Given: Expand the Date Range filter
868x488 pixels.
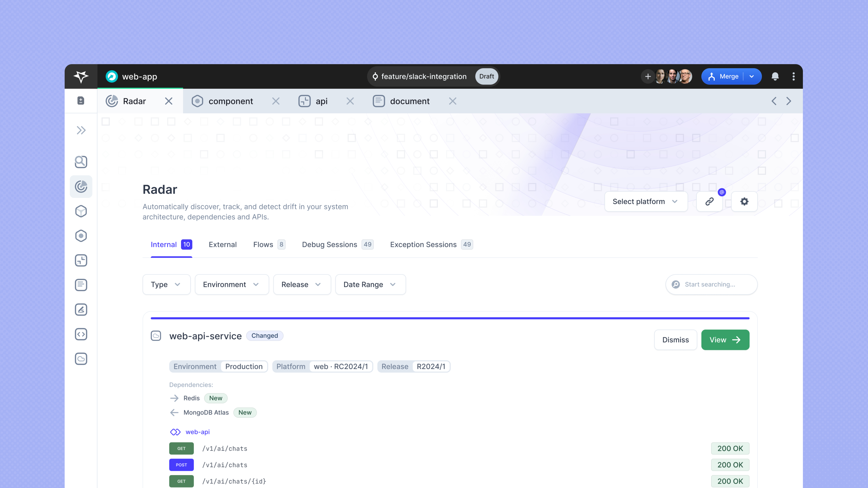Looking at the screenshot, I should pyautogui.click(x=370, y=285).
